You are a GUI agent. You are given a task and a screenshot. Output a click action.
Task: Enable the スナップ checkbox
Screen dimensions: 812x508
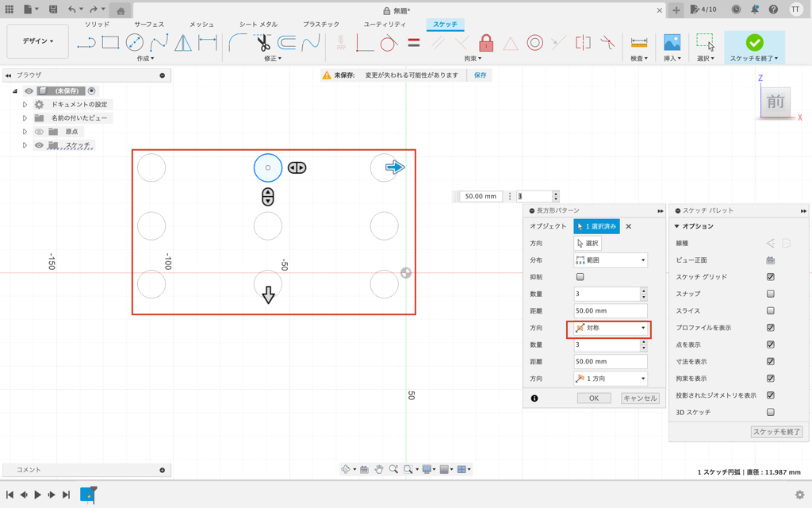click(x=771, y=294)
